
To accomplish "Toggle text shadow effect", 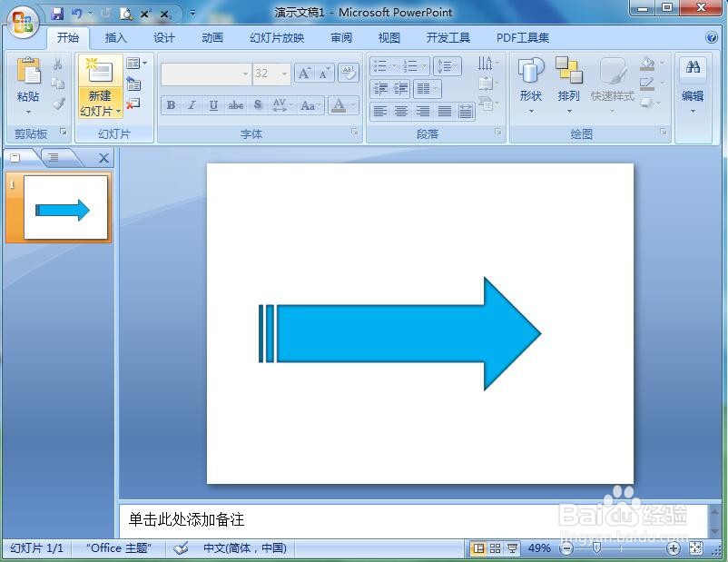I will pos(258,105).
